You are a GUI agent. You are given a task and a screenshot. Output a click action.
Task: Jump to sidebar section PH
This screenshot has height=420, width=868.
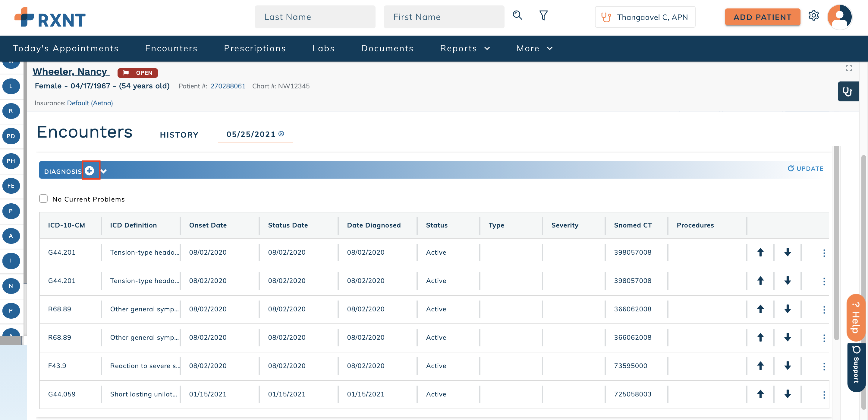(11, 161)
